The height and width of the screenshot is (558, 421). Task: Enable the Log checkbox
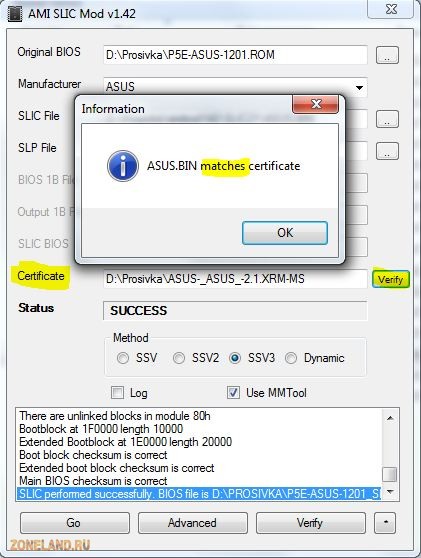pyautogui.click(x=117, y=393)
